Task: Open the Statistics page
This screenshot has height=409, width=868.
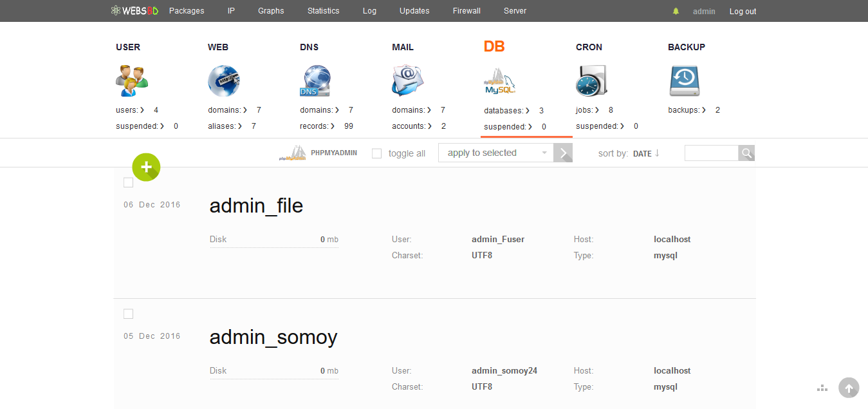Action: 323,11
